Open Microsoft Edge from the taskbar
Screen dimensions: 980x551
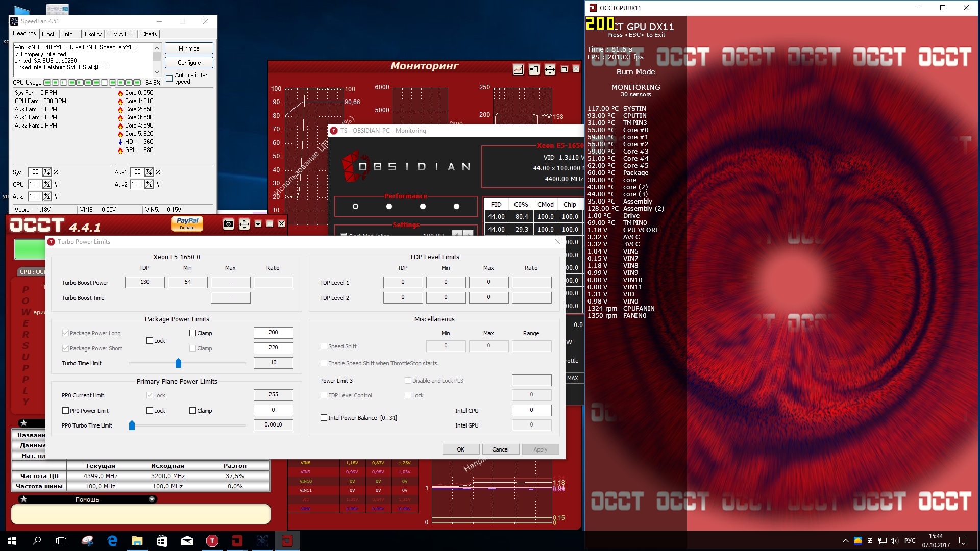click(112, 541)
